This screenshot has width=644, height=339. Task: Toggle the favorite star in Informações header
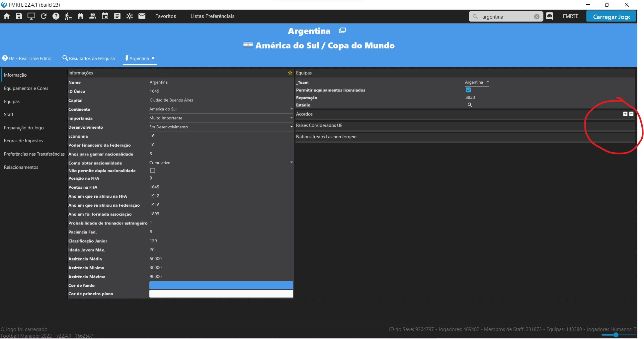(290, 73)
